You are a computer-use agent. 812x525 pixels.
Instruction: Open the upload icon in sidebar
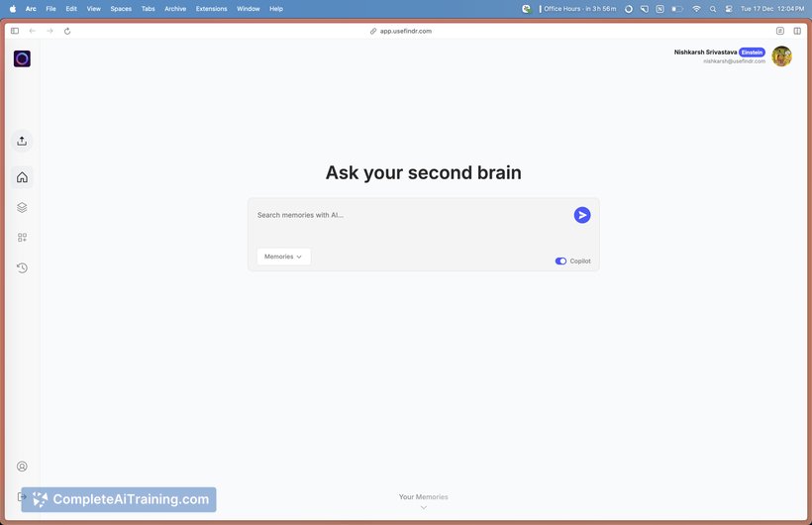(x=22, y=141)
